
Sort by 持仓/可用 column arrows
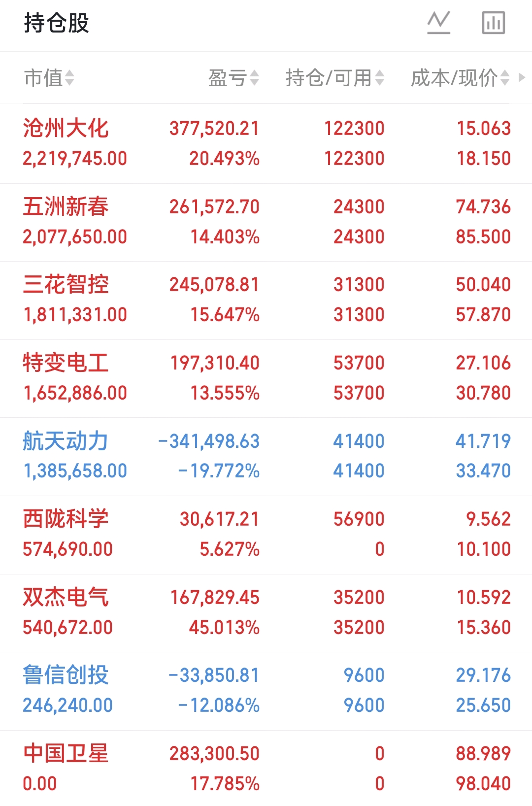pos(379,78)
